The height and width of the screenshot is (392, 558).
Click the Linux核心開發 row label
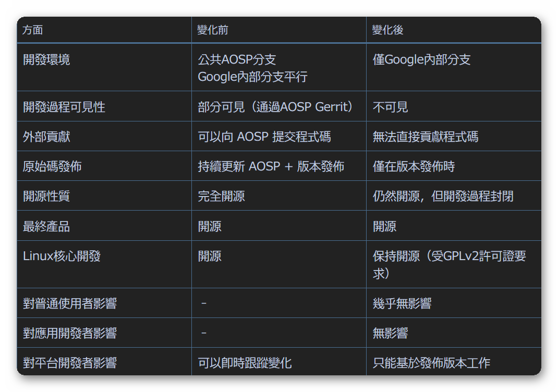[62, 256]
